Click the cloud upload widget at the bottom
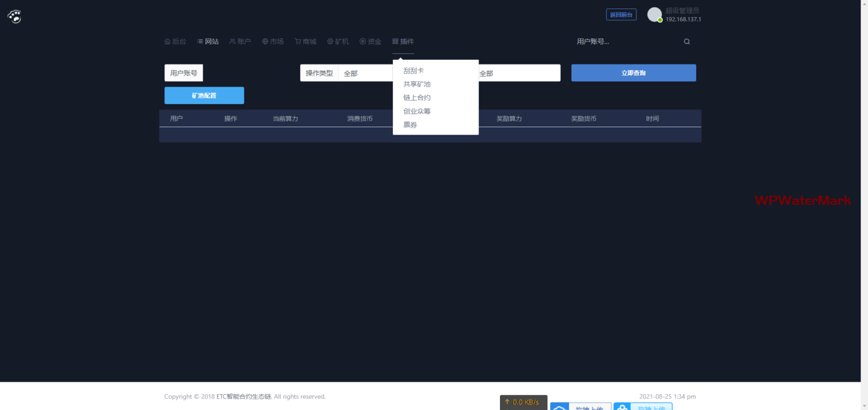868x410 pixels. [580, 406]
